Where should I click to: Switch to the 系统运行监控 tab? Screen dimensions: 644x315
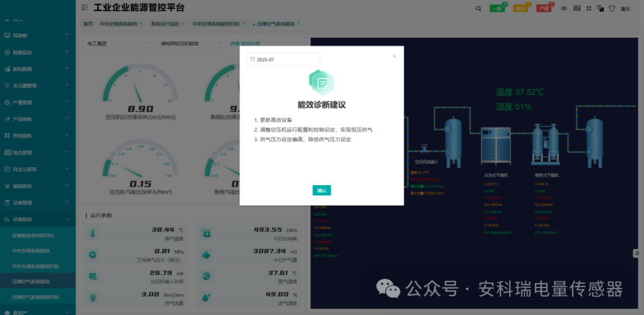(165, 24)
